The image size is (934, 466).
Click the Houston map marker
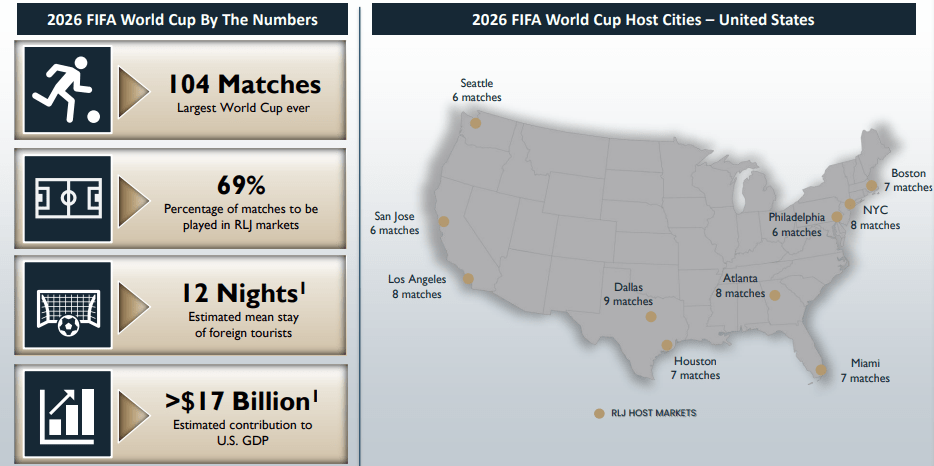coord(667,345)
